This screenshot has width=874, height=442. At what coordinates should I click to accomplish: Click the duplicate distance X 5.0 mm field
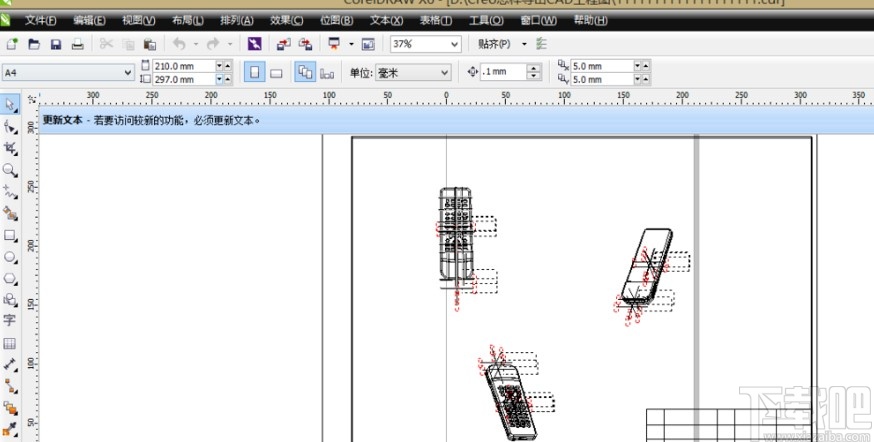click(x=602, y=66)
